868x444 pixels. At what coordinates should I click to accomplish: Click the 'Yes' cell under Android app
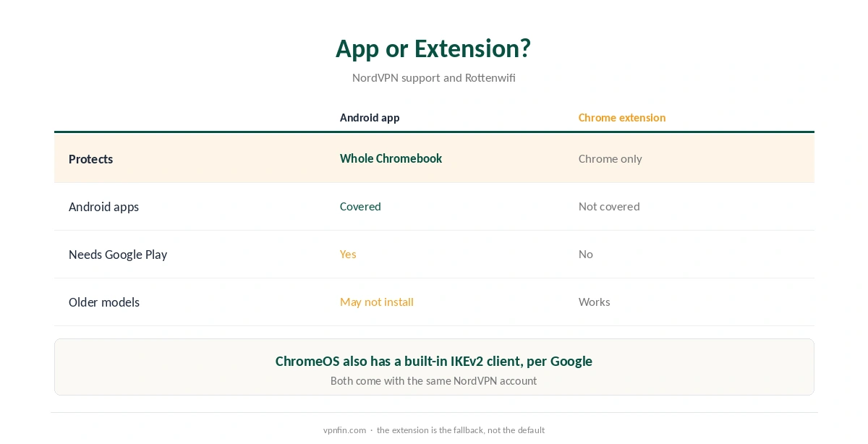click(348, 254)
